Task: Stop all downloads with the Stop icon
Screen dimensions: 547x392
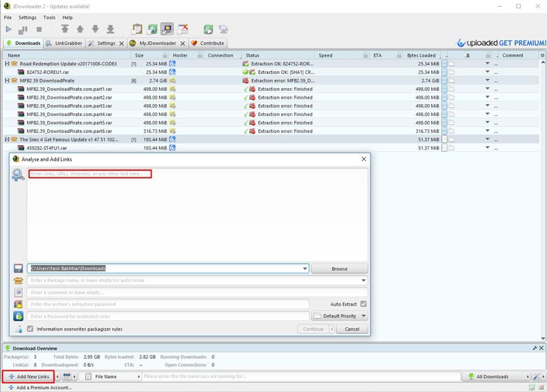Action: point(39,29)
